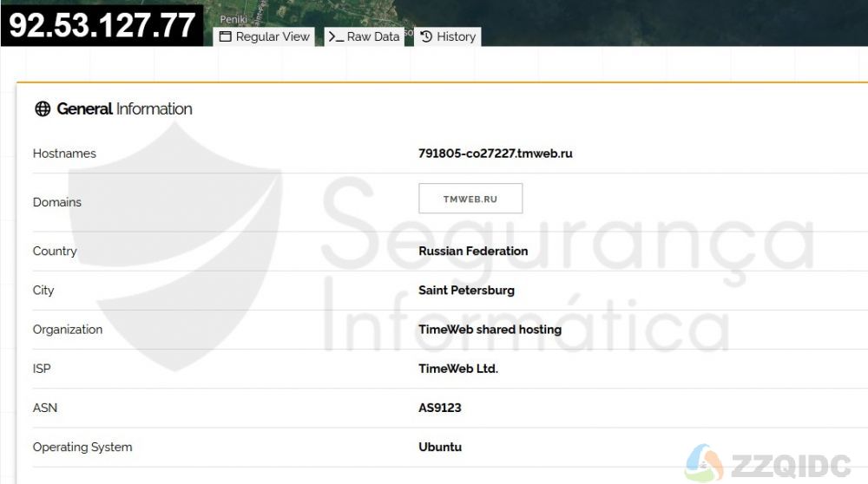Switch to the Regular View tab
The width and height of the screenshot is (868, 484).
pos(264,36)
